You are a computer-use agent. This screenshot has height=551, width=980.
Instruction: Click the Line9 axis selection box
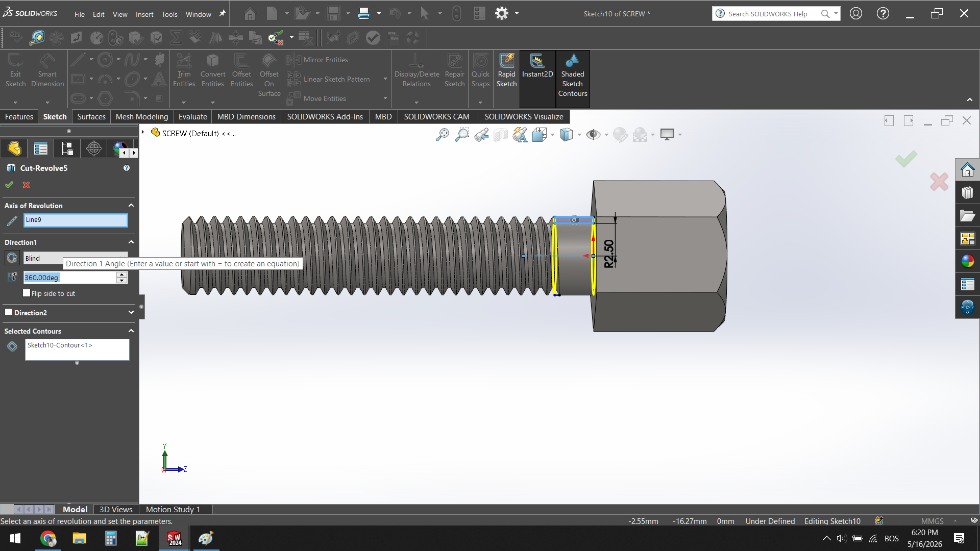pos(76,220)
